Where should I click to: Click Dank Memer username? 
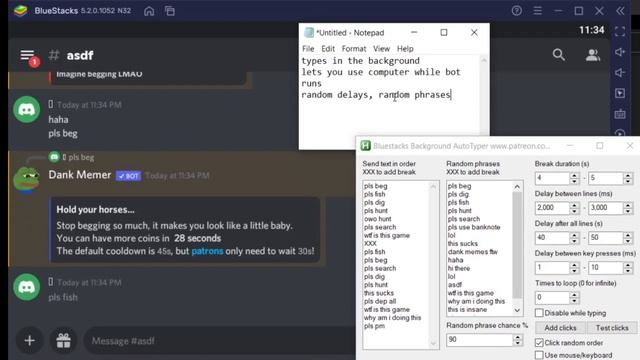click(x=80, y=175)
